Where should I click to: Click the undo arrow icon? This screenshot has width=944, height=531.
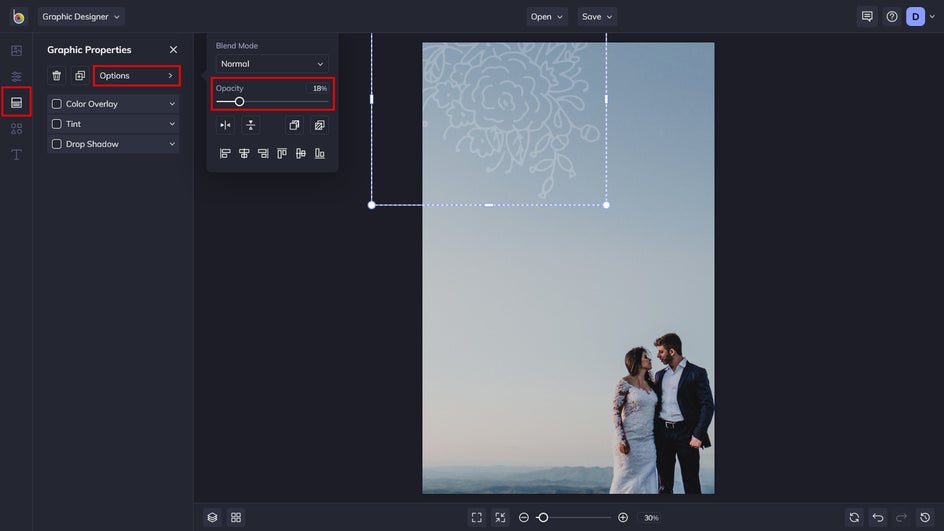[878, 517]
